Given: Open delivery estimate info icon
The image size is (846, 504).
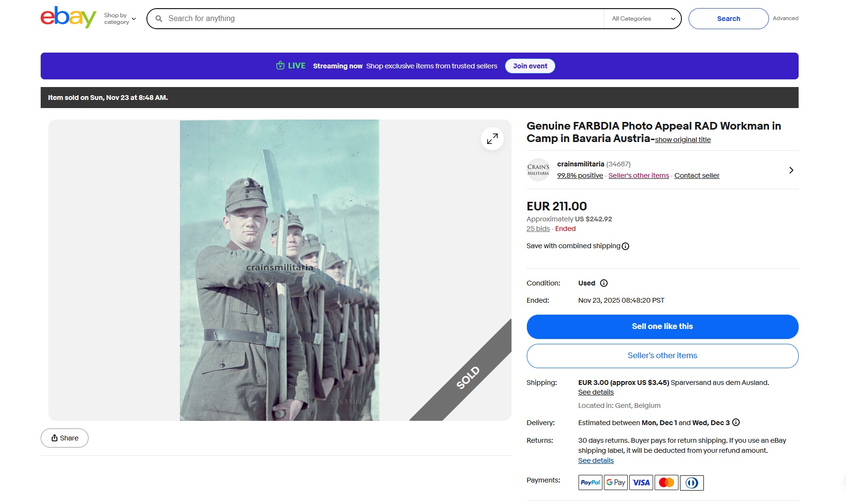Looking at the screenshot, I should click(x=736, y=422).
